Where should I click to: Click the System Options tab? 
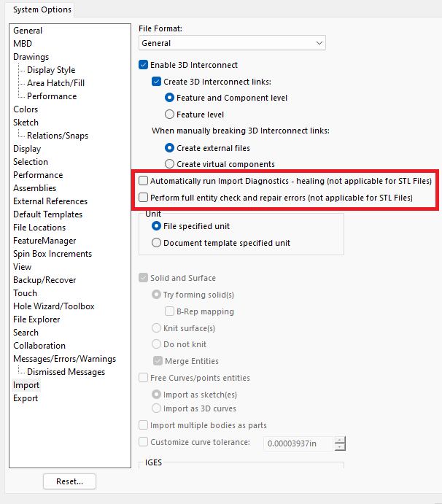pyautogui.click(x=42, y=9)
